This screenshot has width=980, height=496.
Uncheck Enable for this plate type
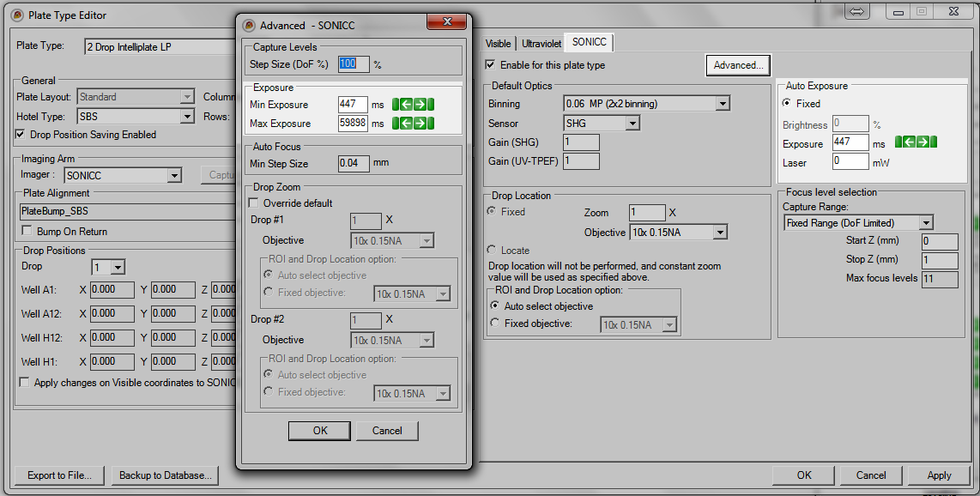click(490, 65)
